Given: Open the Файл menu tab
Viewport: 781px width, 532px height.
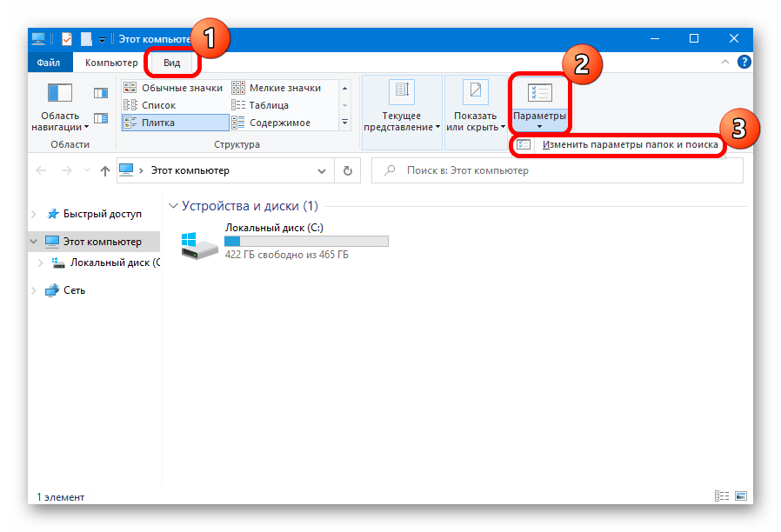Looking at the screenshot, I should (x=49, y=63).
